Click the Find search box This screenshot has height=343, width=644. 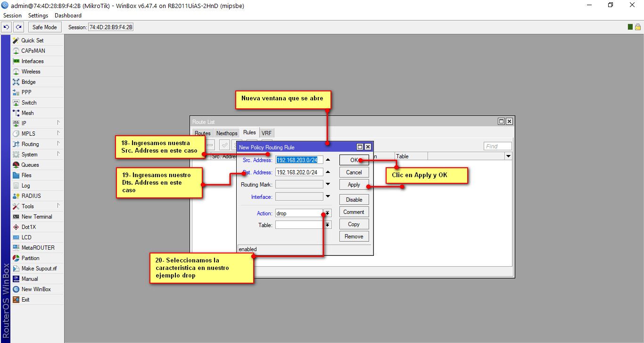(x=497, y=147)
